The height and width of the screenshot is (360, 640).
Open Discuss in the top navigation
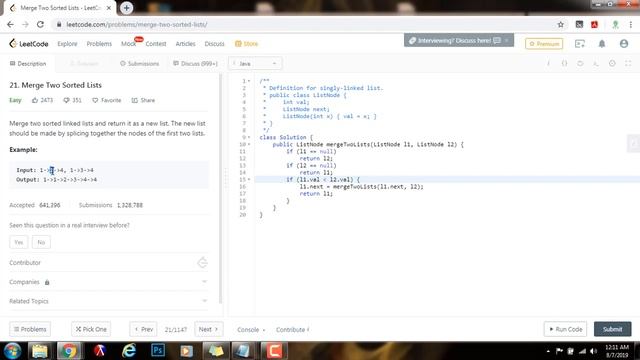click(214, 44)
